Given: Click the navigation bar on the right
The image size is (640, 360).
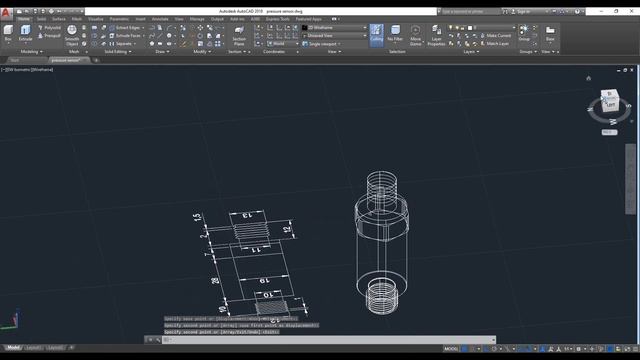Looking at the screenshot, I should pos(630,179).
